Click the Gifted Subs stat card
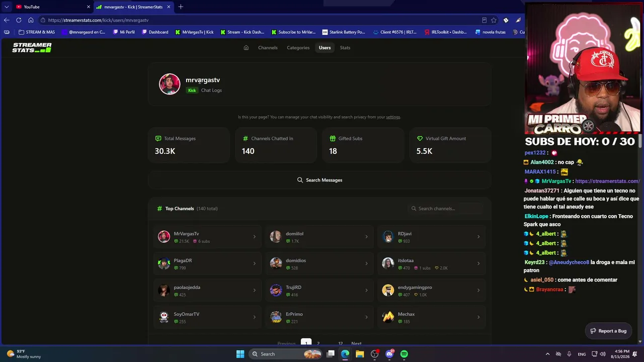644x362 pixels. coord(363,145)
